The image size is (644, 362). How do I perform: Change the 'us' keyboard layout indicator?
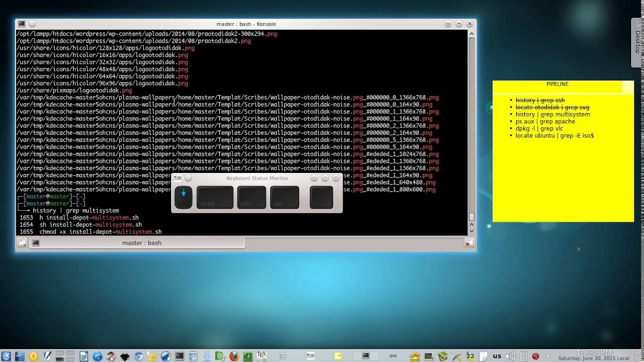[x=497, y=355]
